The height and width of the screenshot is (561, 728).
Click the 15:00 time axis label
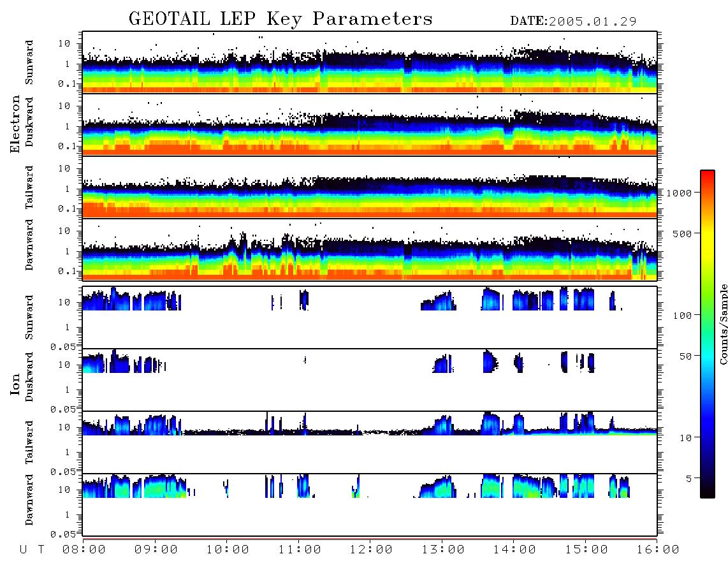[586, 550]
